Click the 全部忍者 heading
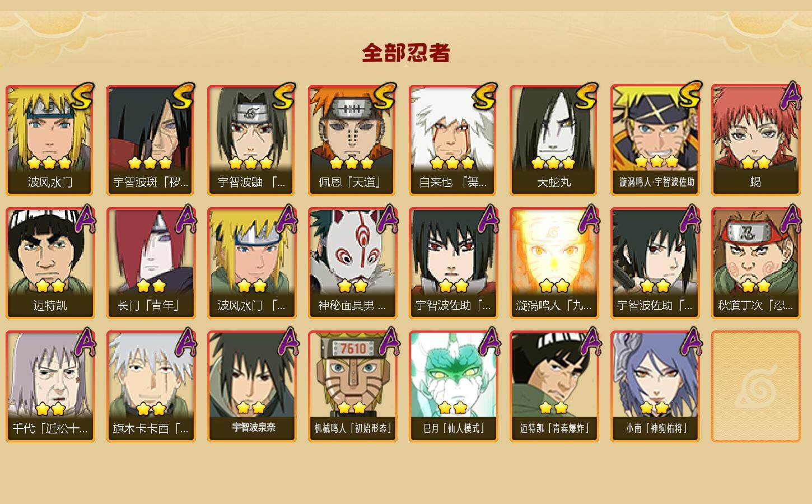This screenshot has width=812, height=504. [x=406, y=53]
